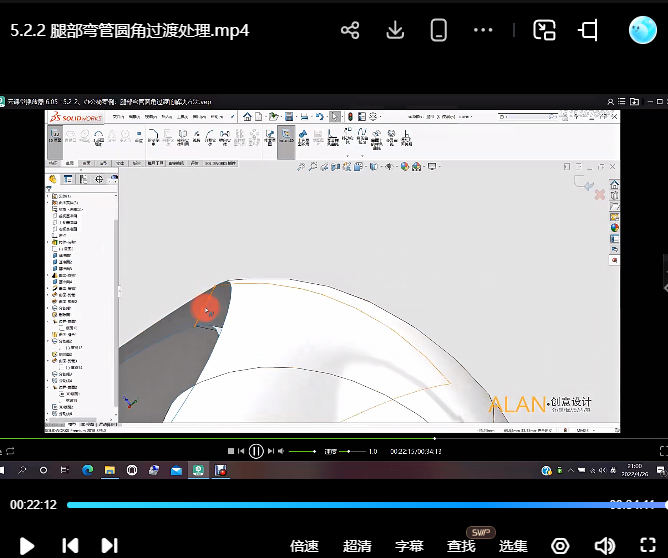This screenshot has width=668, height=558.
Task: Open the 超清 quality selector
Action: (x=357, y=546)
